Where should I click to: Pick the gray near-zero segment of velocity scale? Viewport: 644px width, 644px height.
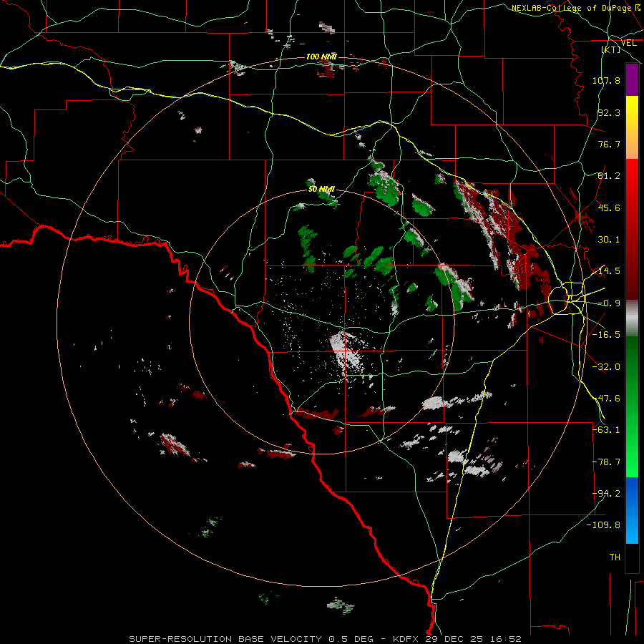pyautogui.click(x=632, y=318)
